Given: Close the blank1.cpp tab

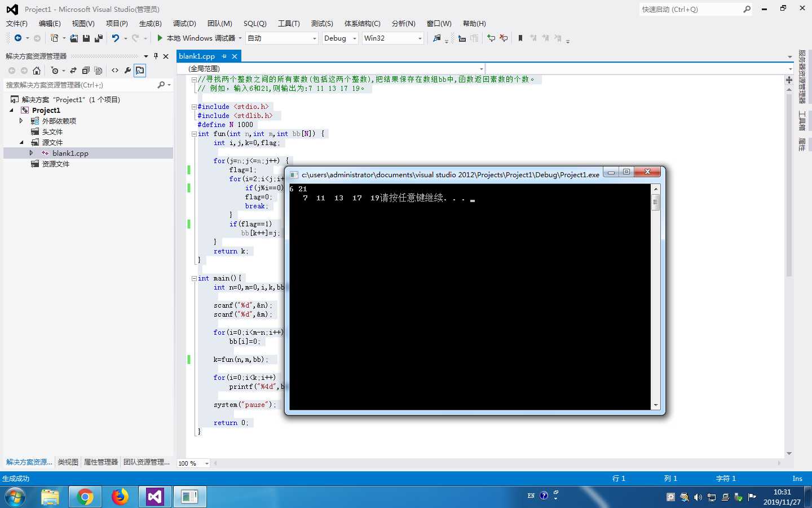Looking at the screenshot, I should (x=235, y=56).
